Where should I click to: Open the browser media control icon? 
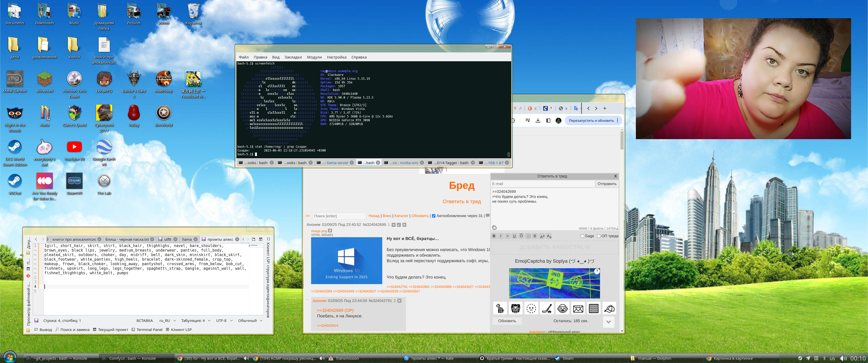528,120
